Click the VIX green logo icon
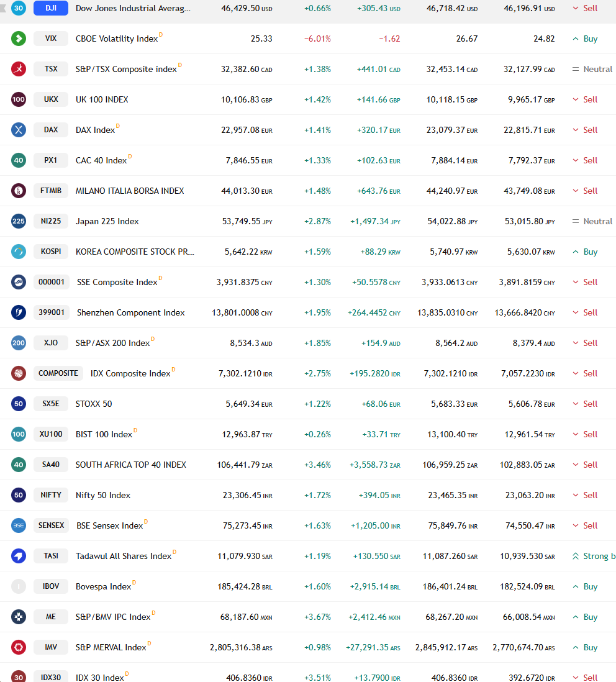Screen dimensions: 616x682 18,39
